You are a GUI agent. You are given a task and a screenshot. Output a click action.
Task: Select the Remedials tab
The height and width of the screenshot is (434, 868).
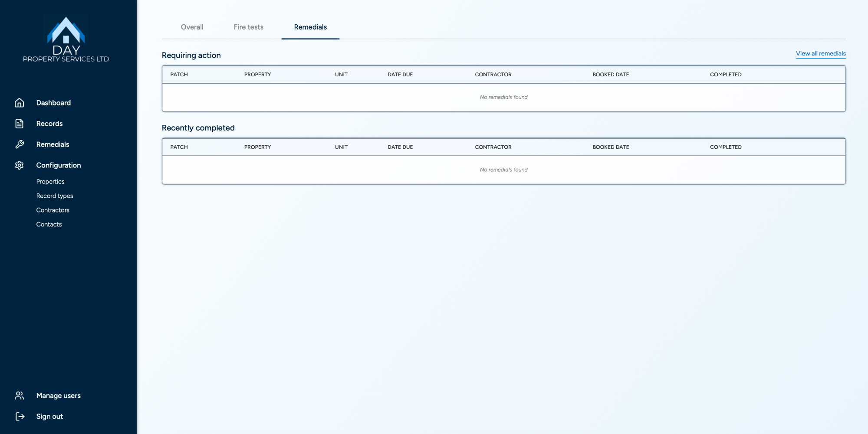(310, 27)
